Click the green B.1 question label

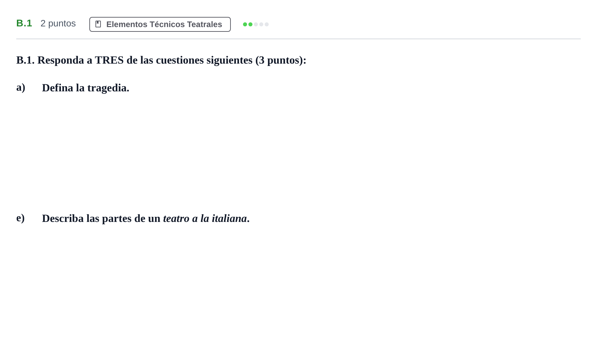24,23
